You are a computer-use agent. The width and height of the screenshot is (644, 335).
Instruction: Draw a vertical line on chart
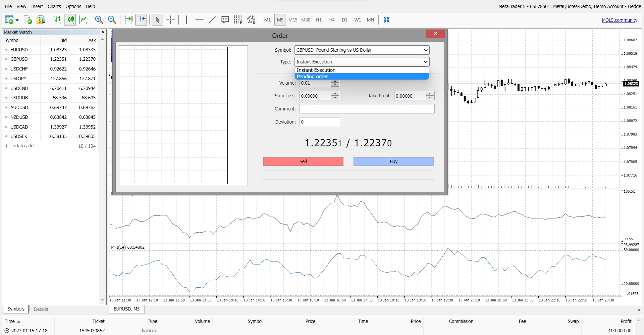click(186, 20)
